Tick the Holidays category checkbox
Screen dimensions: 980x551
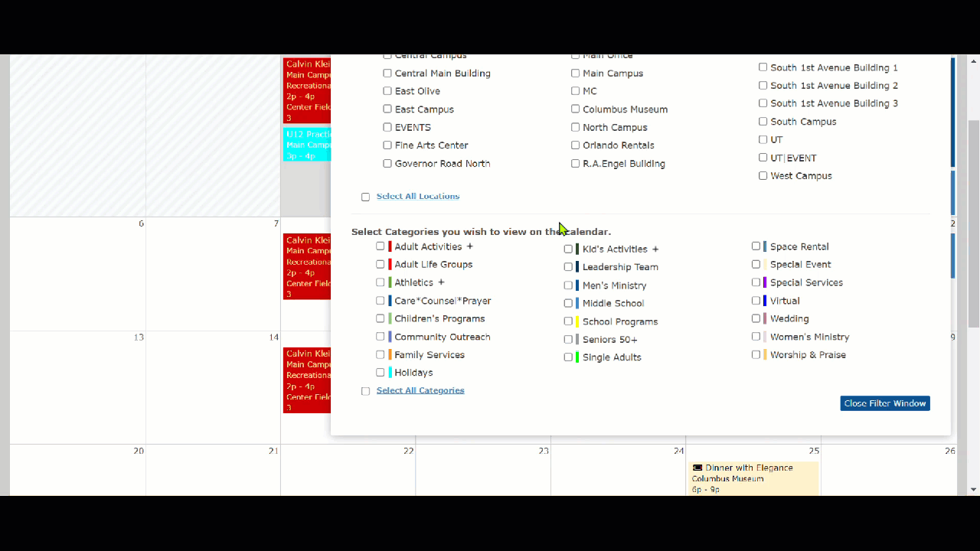(381, 373)
